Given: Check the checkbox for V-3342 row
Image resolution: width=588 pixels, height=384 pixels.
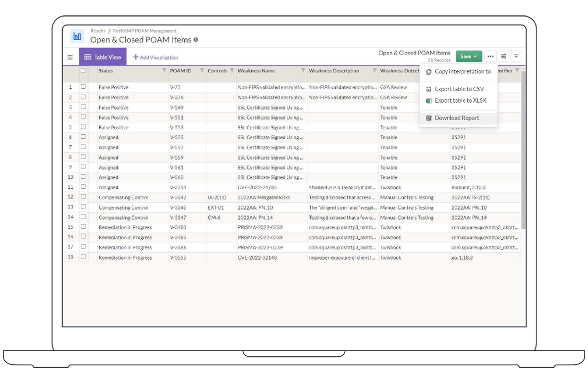Looking at the screenshot, I should [x=84, y=197].
